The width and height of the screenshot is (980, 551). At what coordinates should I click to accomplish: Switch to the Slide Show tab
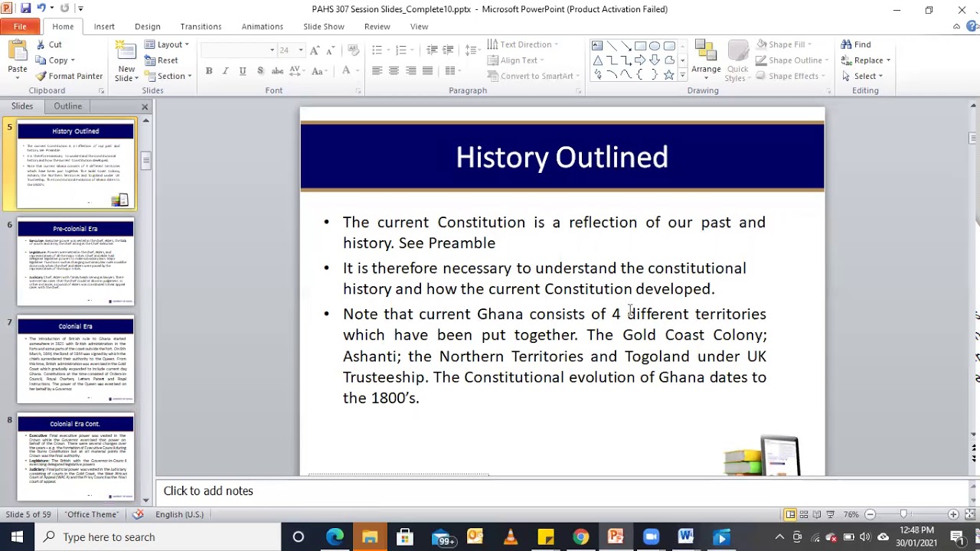click(x=324, y=27)
